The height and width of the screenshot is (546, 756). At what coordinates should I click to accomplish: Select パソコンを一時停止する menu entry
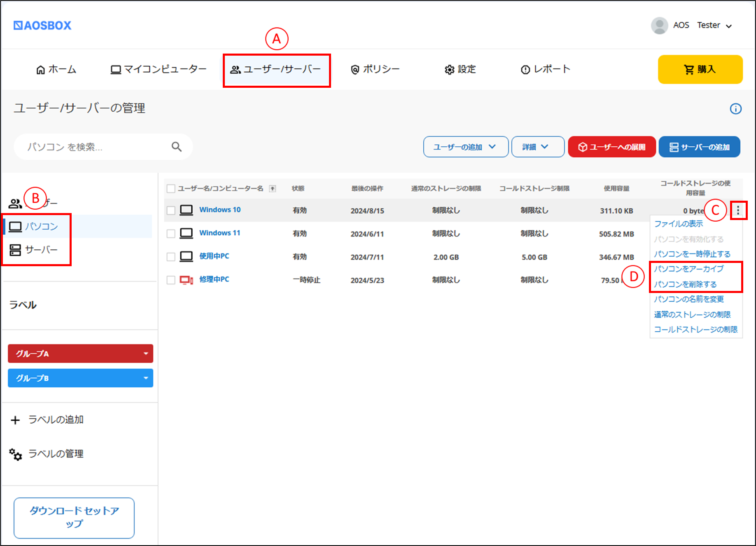point(692,254)
